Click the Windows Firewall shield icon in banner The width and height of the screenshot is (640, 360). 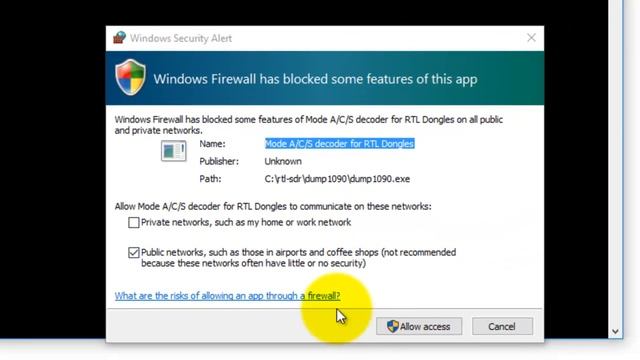pos(130,77)
